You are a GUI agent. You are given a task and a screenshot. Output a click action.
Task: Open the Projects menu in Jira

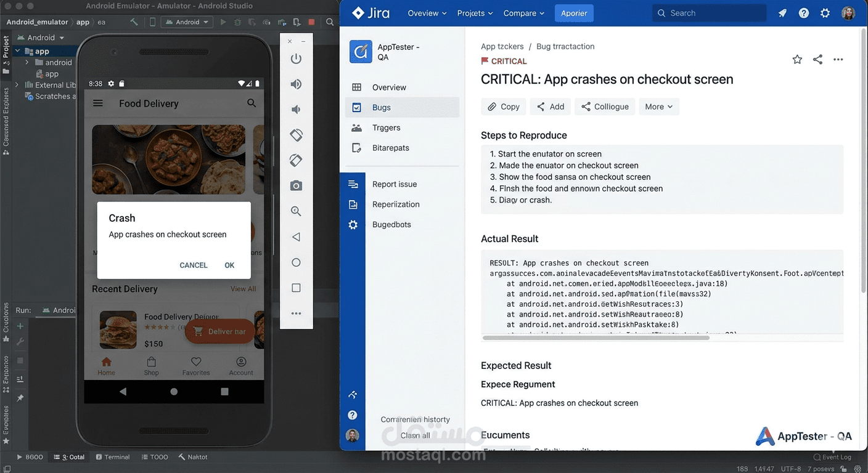point(474,13)
